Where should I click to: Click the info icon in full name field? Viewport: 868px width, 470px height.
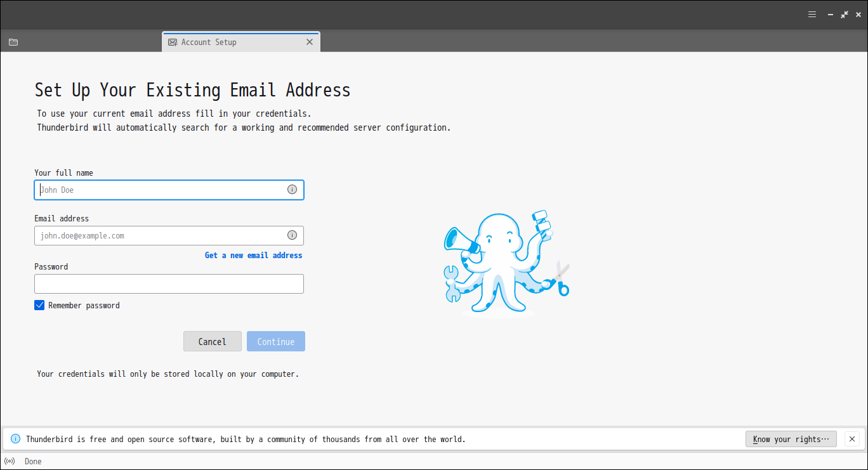292,189
